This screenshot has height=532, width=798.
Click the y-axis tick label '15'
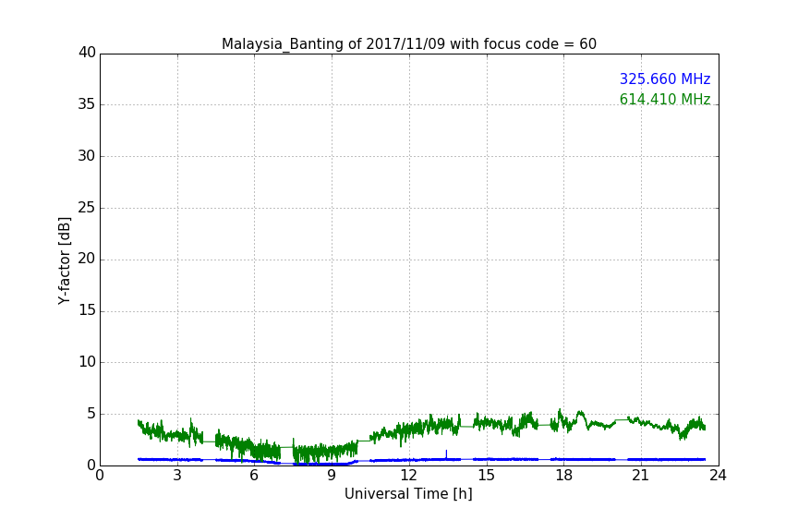coord(87,310)
